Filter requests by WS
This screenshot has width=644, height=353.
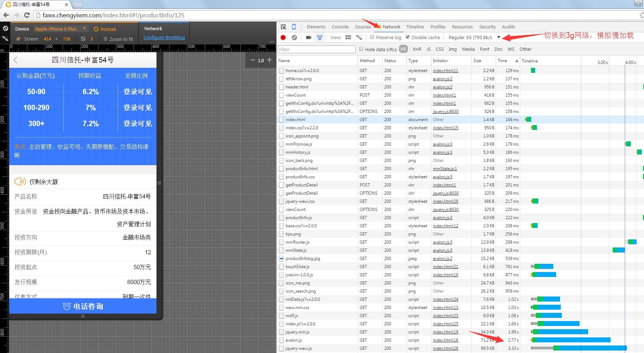(x=511, y=49)
